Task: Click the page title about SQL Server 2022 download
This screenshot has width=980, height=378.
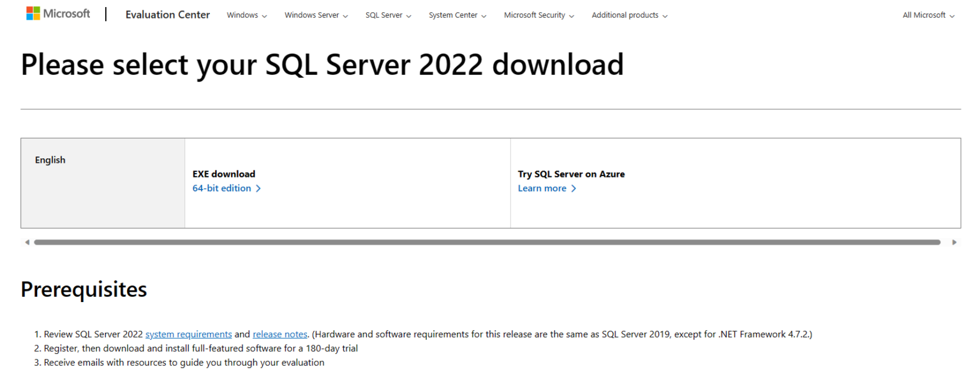Action: click(x=322, y=64)
